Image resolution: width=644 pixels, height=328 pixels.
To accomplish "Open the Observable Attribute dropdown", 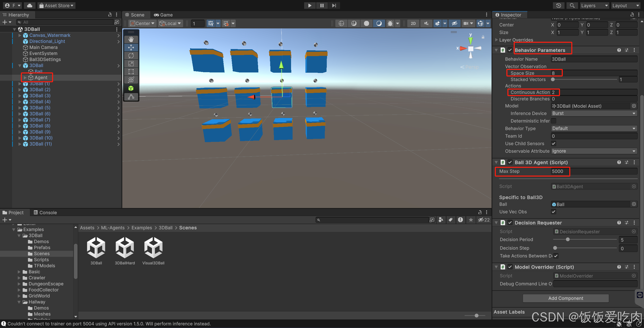I will click(594, 151).
